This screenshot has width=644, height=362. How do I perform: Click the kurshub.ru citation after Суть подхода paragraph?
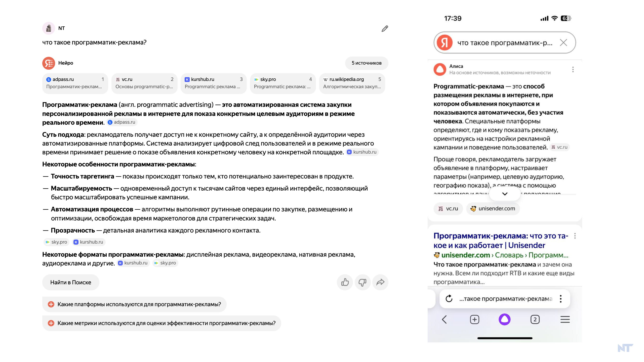pos(362,152)
